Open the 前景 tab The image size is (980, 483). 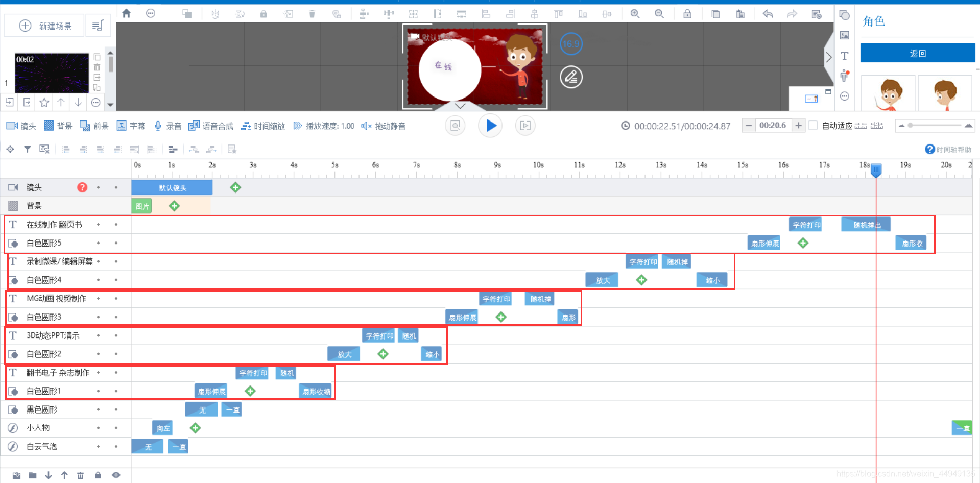coord(94,126)
